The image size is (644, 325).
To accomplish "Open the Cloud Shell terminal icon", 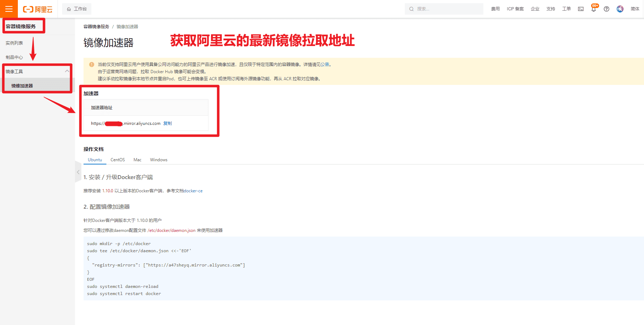I will [x=581, y=9].
